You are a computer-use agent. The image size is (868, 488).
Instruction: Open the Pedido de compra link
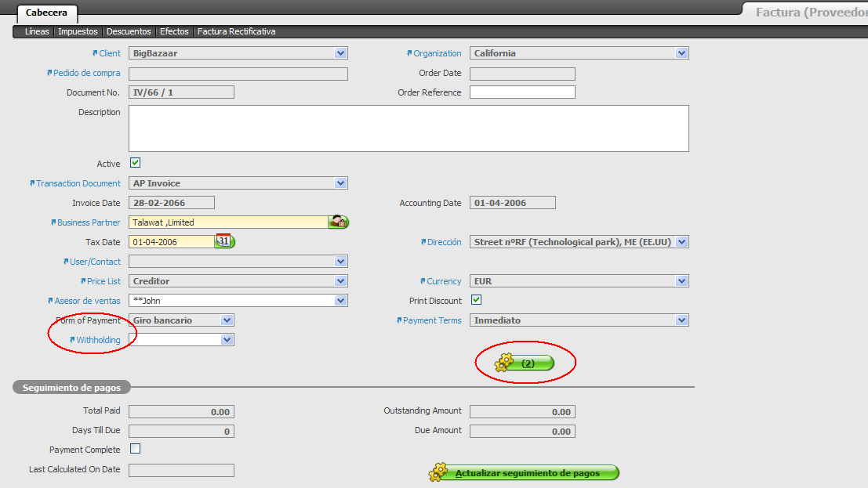[x=84, y=73]
